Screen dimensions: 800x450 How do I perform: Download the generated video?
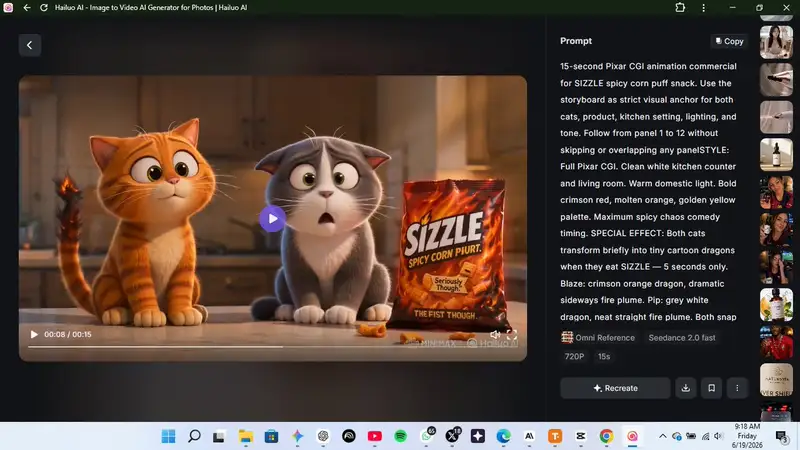coord(686,388)
